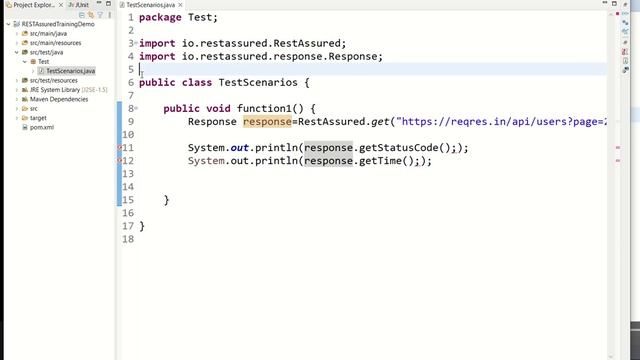Minimize the Project Explorer view
Image resolution: width=640 pixels, height=360 pixels.
(x=99, y=3)
